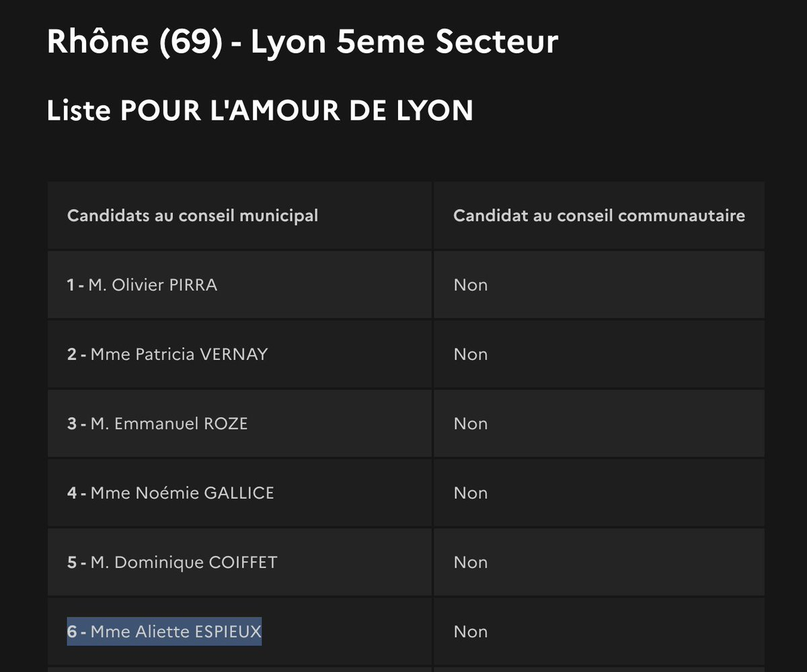
Task: Click rank number 5 in the candidate list
Action: tap(72, 562)
